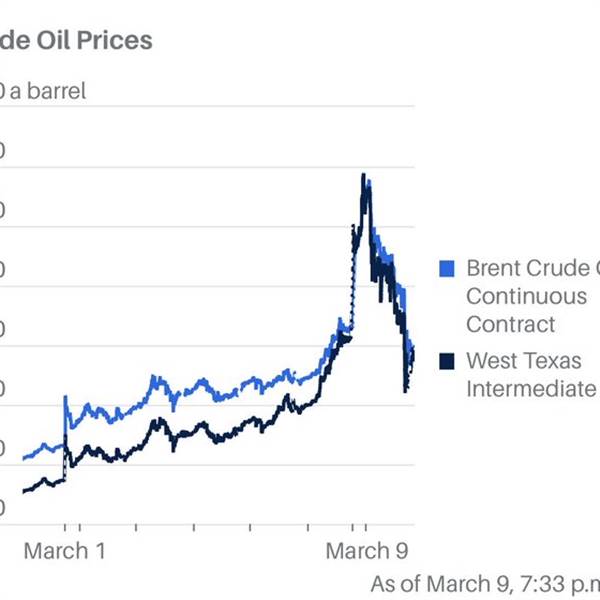
Task: Click the 'Contract' word in the legend
Action: (510, 324)
